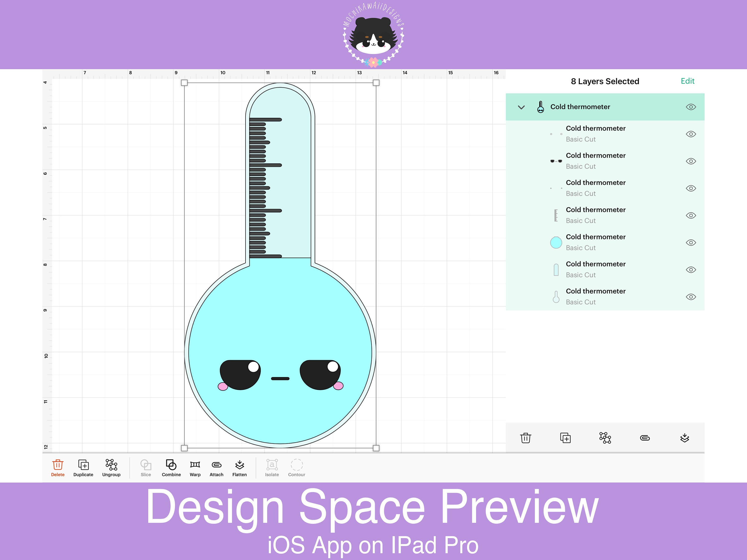Click the Delete tool on bottom toolbar
747x560 pixels.
tap(58, 467)
